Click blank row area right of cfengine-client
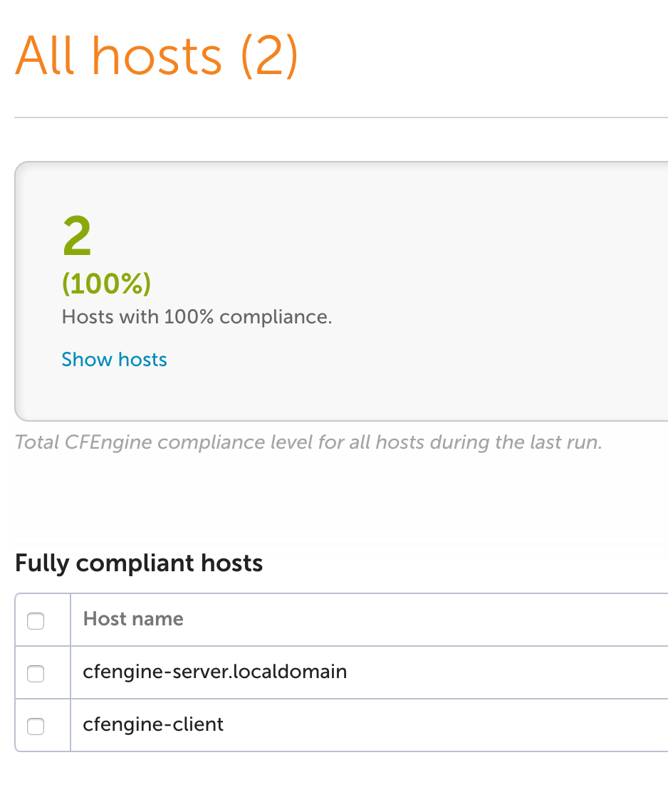Screen dimensions: 668x812 pos(445,725)
